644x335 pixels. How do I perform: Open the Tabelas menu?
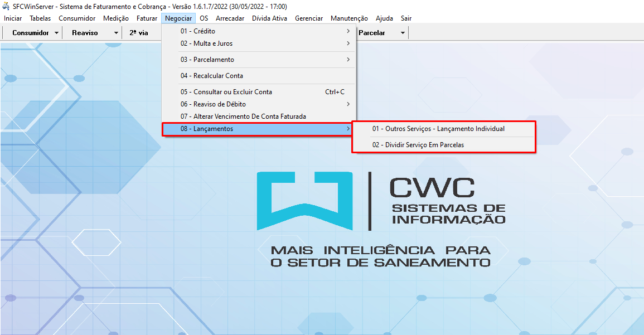[40, 18]
